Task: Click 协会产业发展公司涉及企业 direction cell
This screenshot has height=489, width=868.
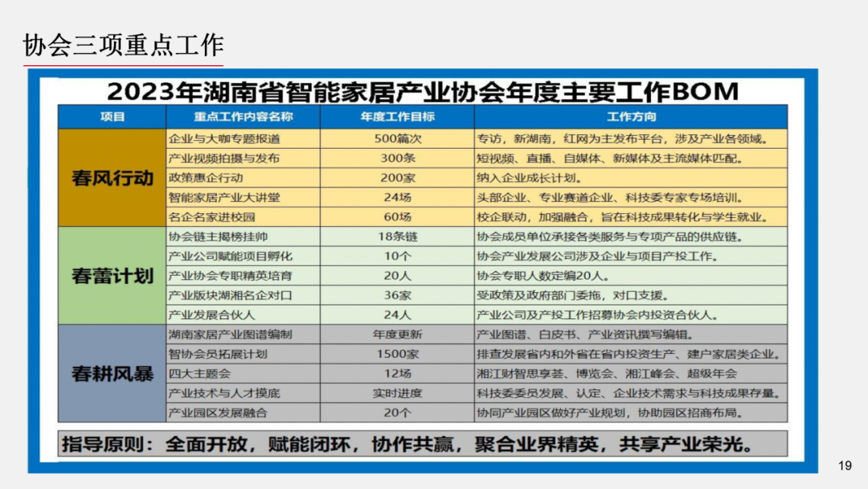Action: click(x=631, y=257)
